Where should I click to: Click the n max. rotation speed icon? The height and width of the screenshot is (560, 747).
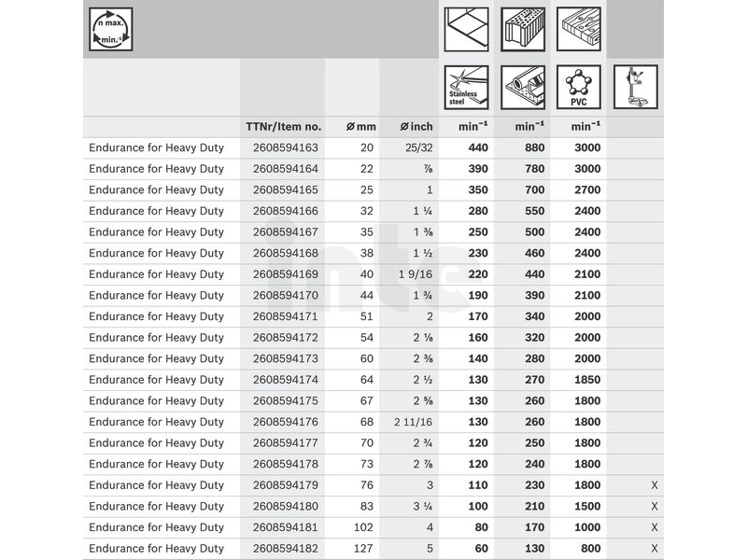point(111,29)
